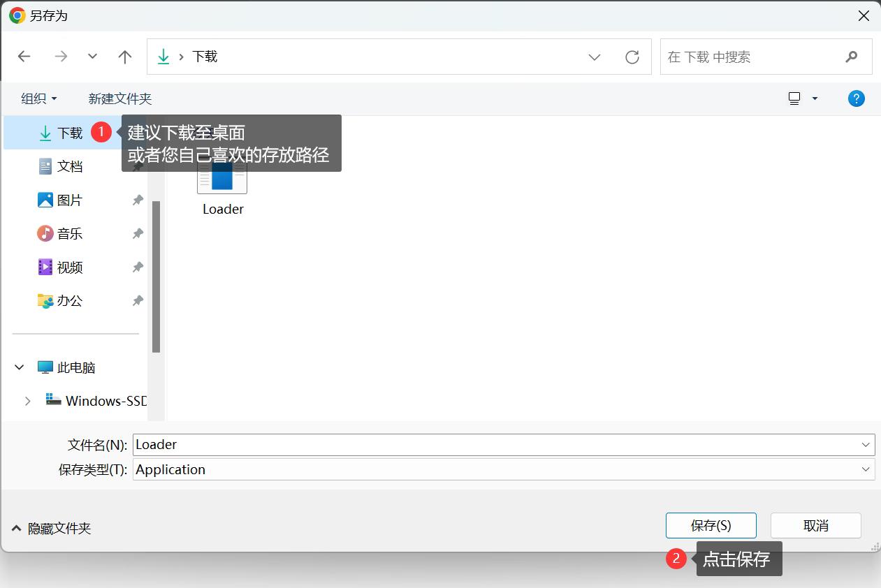Collapse the 此电脑 tree node
881x588 pixels.
tap(19, 367)
